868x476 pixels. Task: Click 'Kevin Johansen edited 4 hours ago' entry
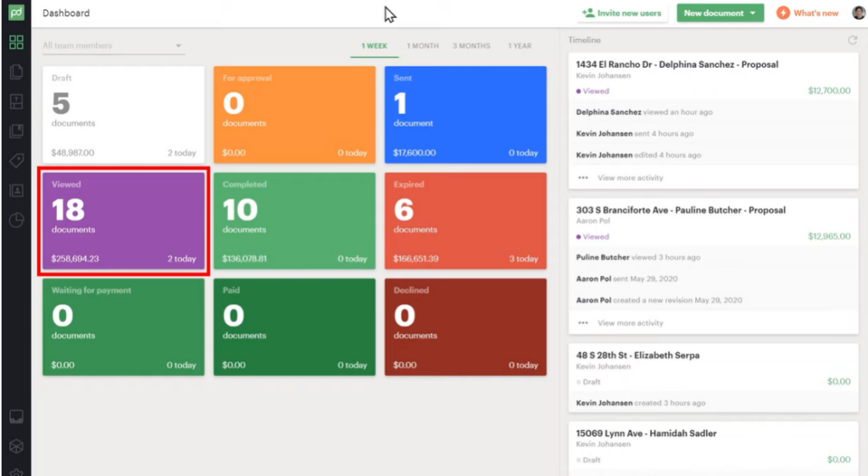[638, 155]
